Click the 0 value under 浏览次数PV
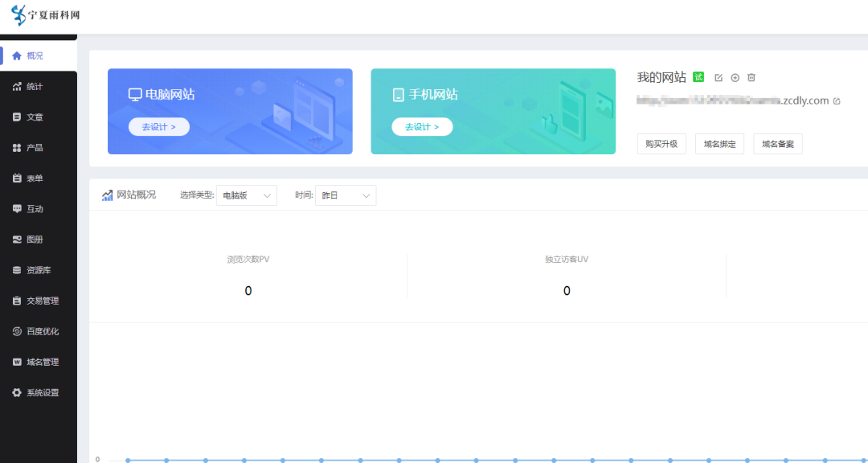 pos(248,291)
